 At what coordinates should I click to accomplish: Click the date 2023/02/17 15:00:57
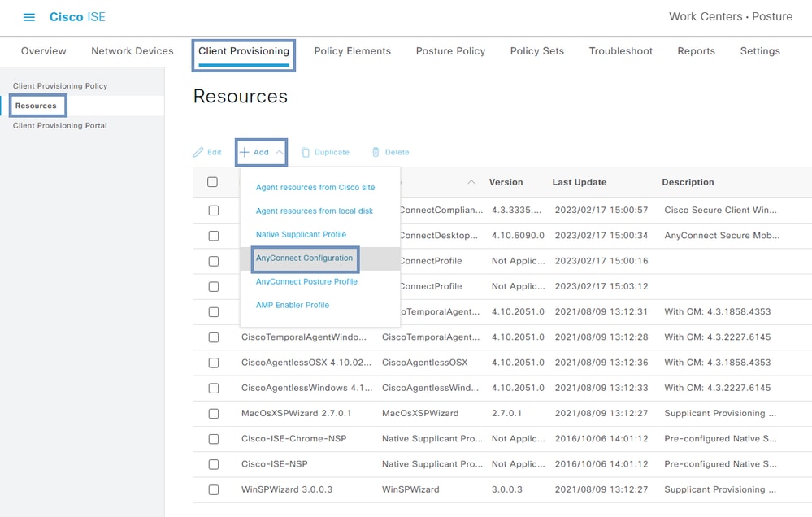[601, 211]
